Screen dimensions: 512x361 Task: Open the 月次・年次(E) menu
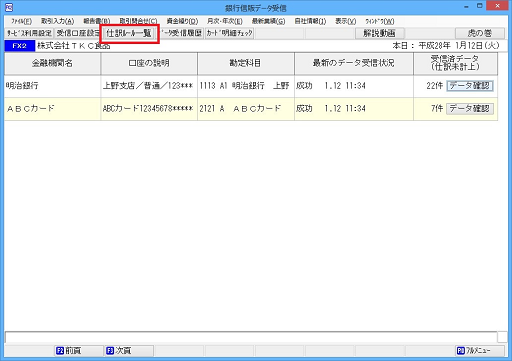pyautogui.click(x=225, y=21)
